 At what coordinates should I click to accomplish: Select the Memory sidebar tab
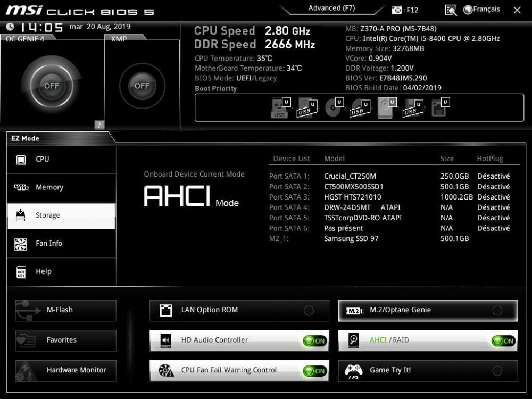61,187
